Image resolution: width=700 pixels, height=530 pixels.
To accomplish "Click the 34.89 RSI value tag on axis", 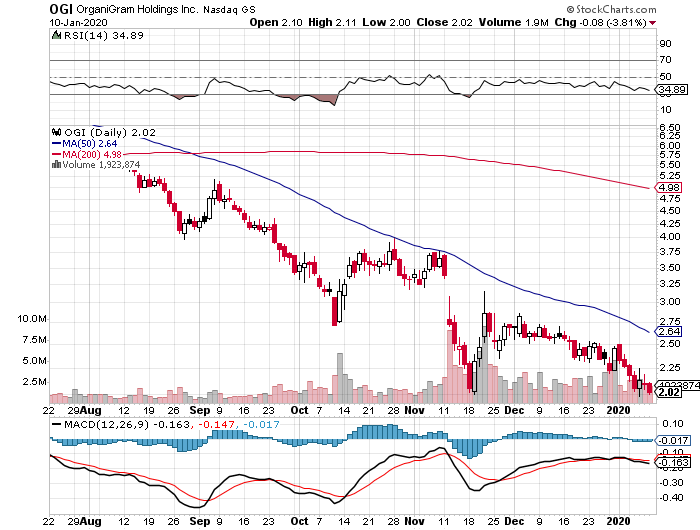I will point(672,90).
